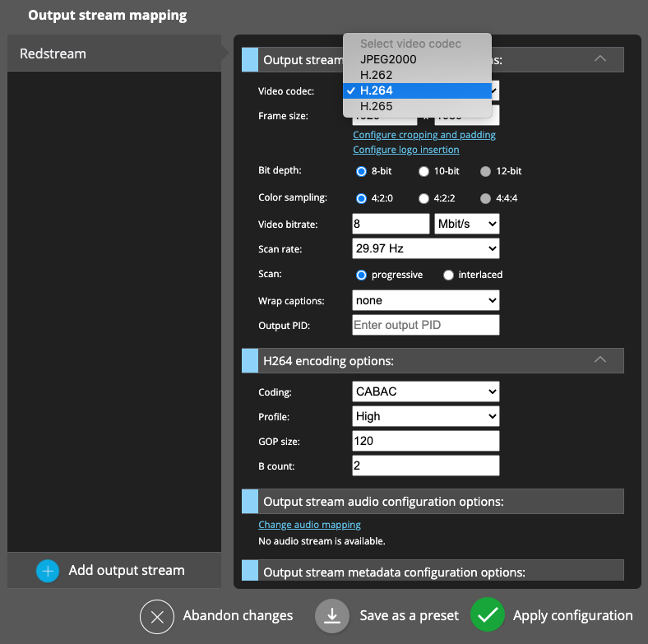Pick JPEG2000 in the video codec menu
The height and width of the screenshot is (644, 648).
(387, 59)
